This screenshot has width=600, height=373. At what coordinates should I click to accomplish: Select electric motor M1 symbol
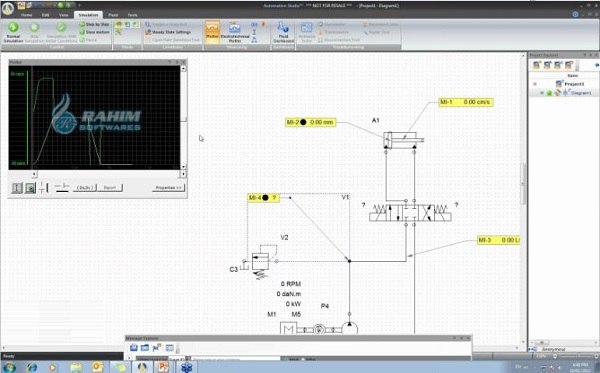pyautogui.click(x=288, y=329)
